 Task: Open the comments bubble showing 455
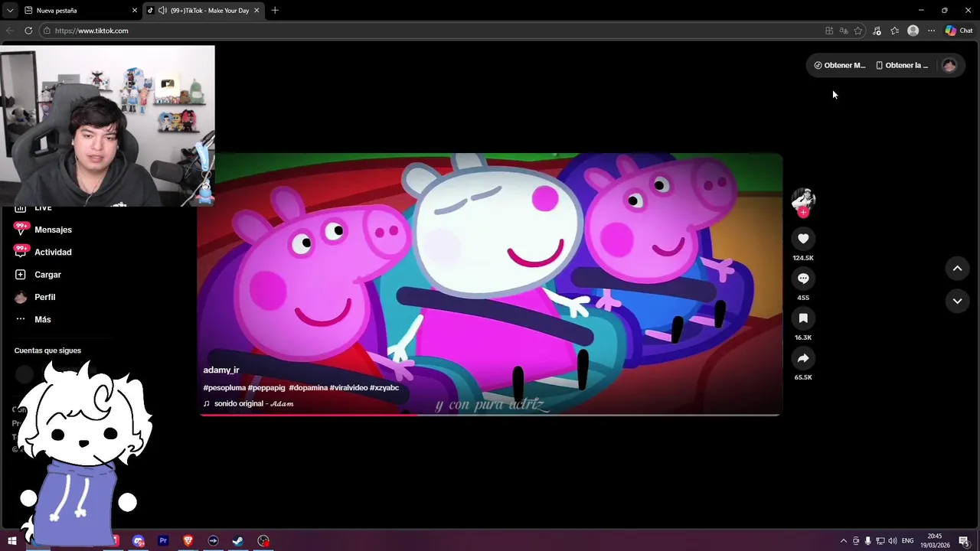pyautogui.click(x=803, y=279)
